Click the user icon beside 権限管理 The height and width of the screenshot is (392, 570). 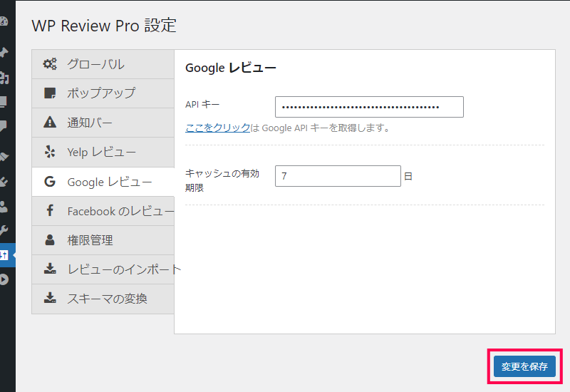[x=50, y=239]
